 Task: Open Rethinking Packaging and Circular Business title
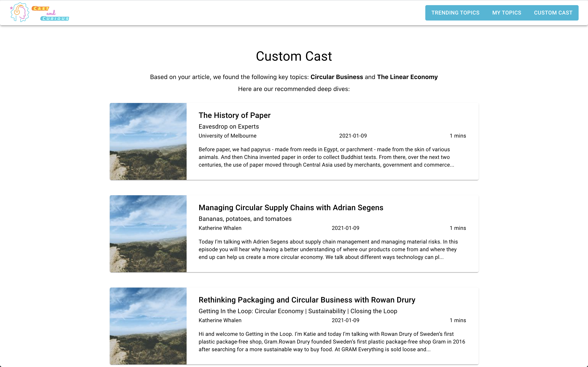[x=307, y=300]
